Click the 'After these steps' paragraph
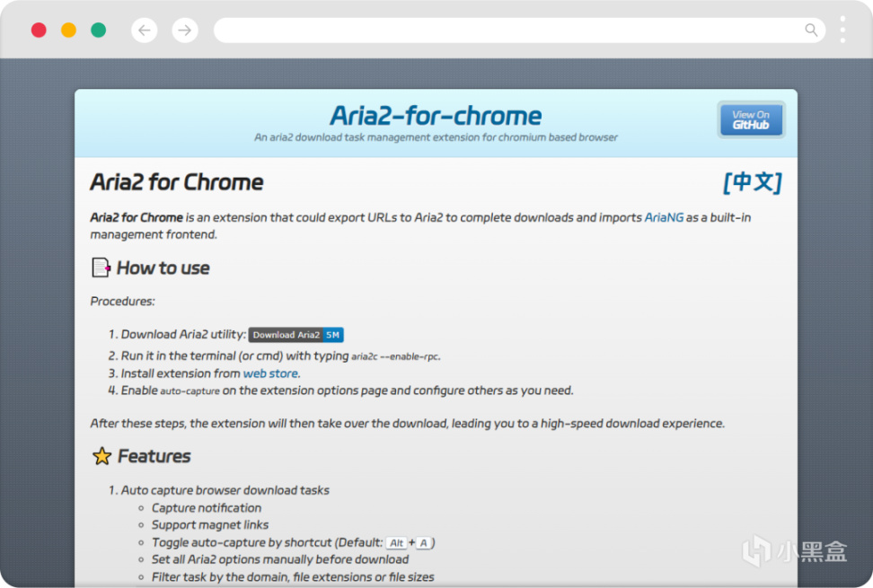873x588 pixels. pos(408,424)
